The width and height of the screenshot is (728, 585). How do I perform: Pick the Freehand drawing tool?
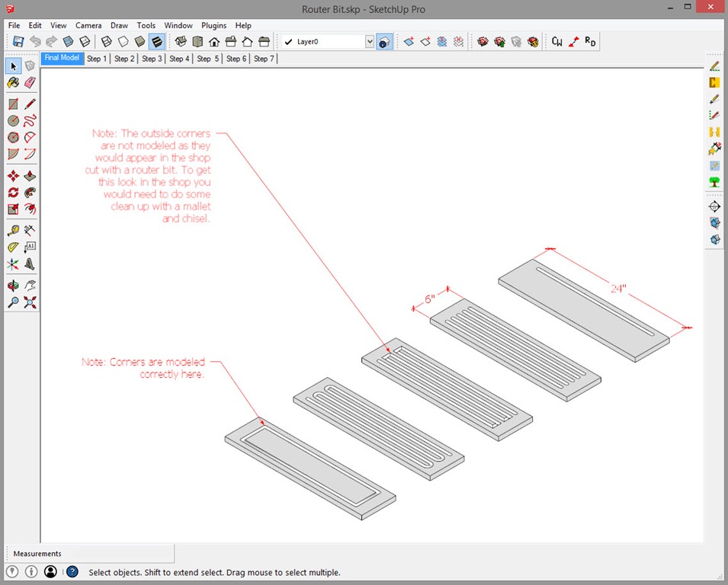(30, 120)
